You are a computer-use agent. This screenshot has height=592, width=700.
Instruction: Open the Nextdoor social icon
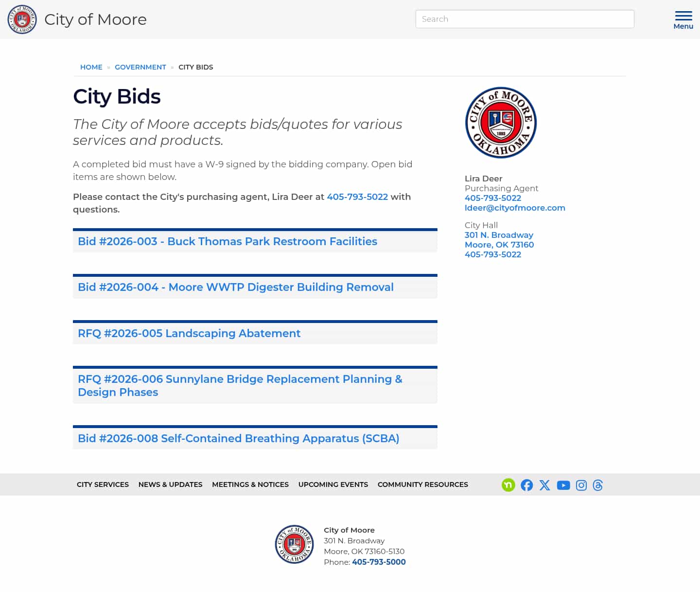click(508, 485)
